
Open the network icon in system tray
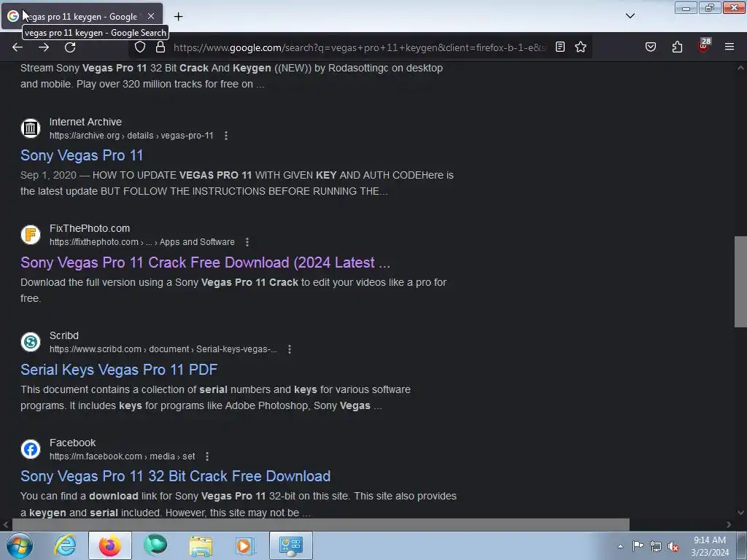click(x=656, y=546)
